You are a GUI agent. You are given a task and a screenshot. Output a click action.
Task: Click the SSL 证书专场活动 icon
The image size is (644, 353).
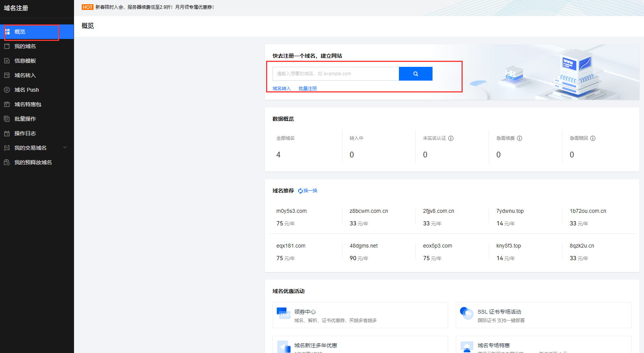tap(466, 313)
